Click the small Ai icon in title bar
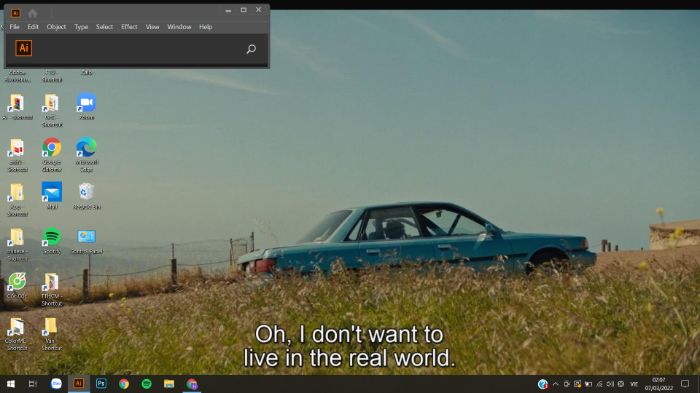Viewport: 700px width, 393px height. (x=15, y=13)
